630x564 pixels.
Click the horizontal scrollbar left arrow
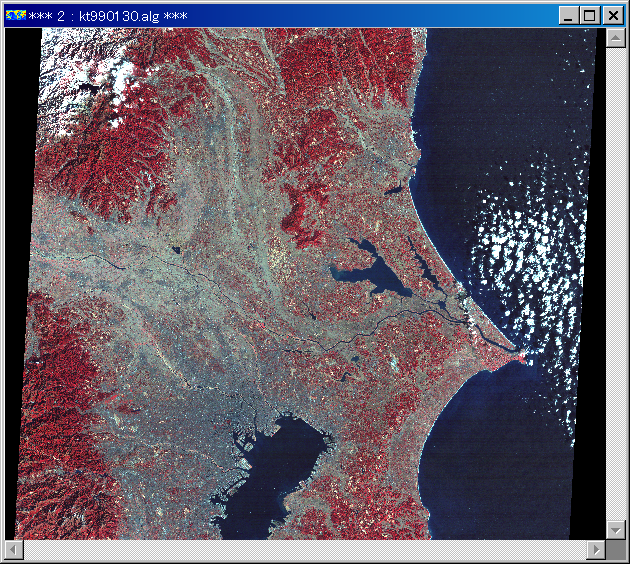coord(14,549)
